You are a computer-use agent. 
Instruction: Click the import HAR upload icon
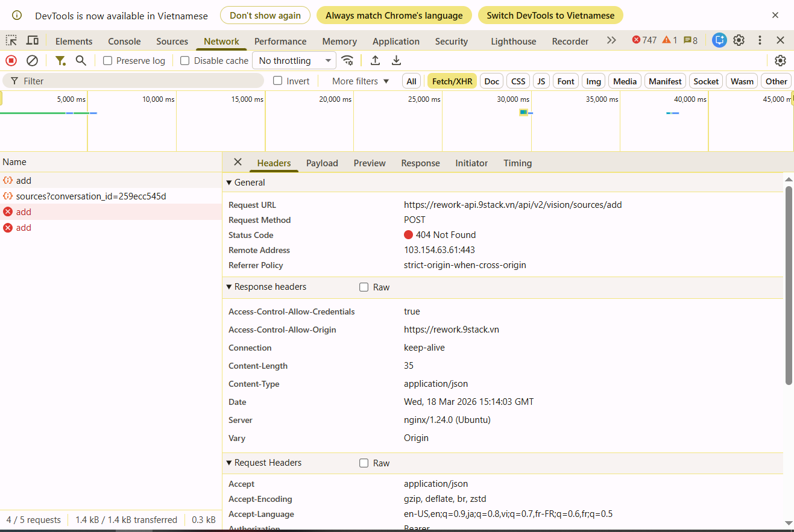coord(375,60)
